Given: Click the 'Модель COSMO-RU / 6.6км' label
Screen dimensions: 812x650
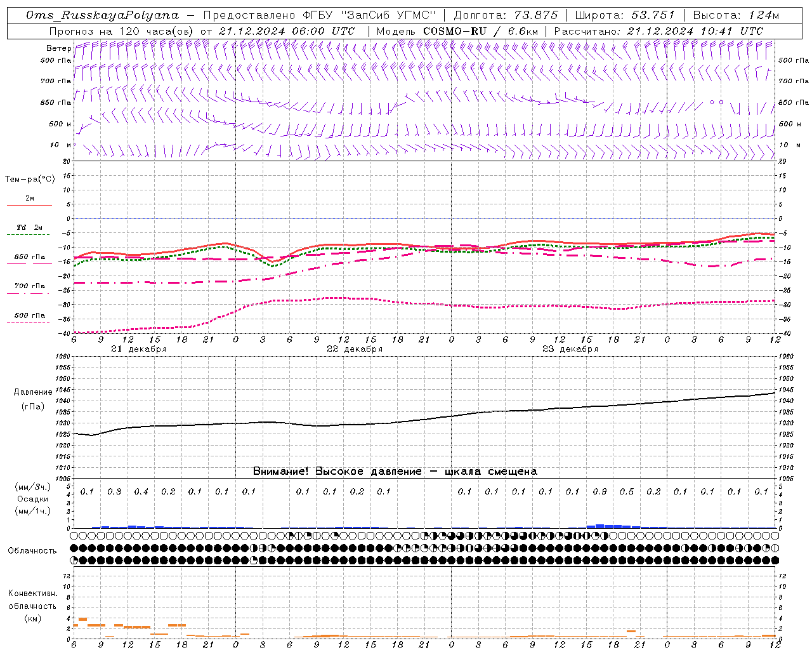Looking at the screenshot, I should coord(457,31).
